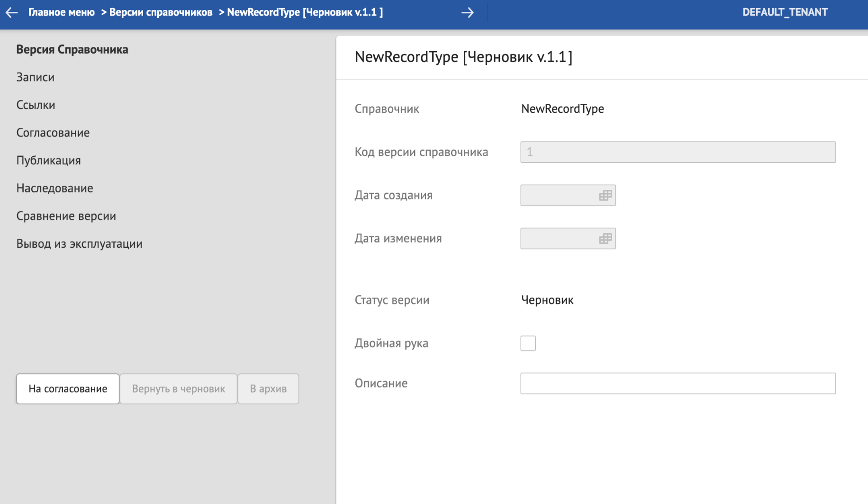Screen dimensions: 868x504
Task: Switch to Согласование section
Action: pos(53,133)
